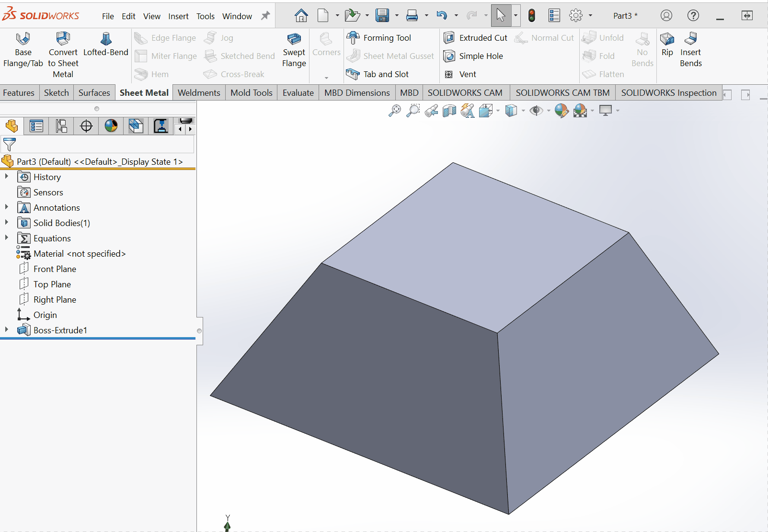
Task: Select the Swept Flange tool
Action: coord(294,39)
